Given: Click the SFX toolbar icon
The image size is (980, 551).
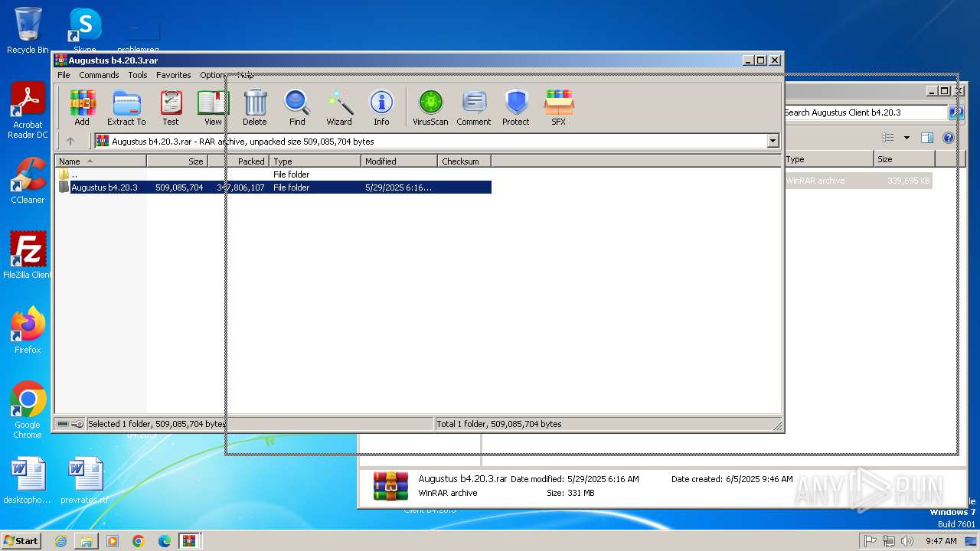Looking at the screenshot, I should pyautogui.click(x=559, y=107).
